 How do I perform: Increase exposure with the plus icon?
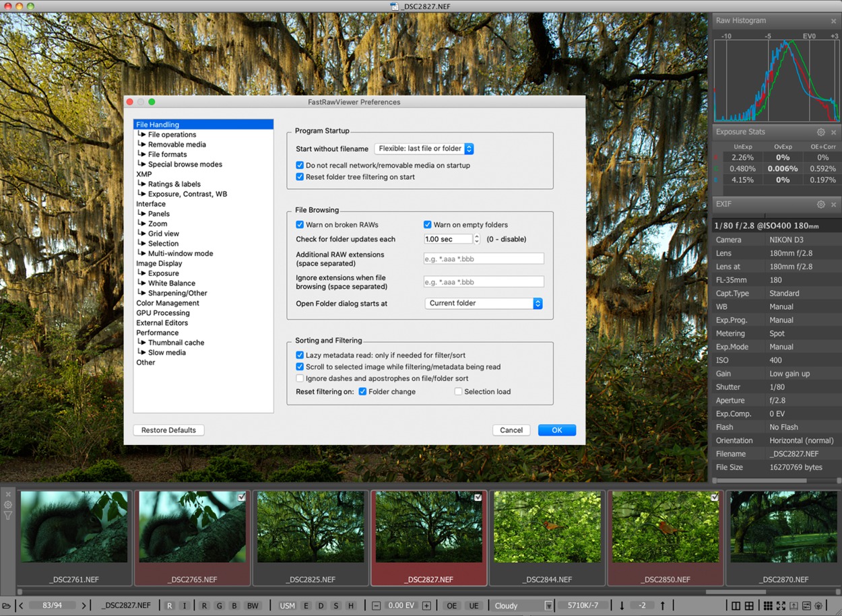point(426,606)
